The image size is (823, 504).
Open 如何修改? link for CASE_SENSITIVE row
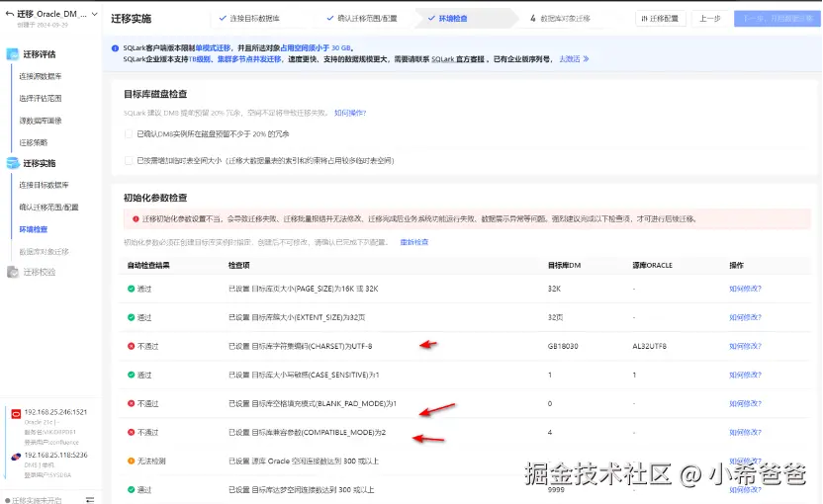click(745, 375)
